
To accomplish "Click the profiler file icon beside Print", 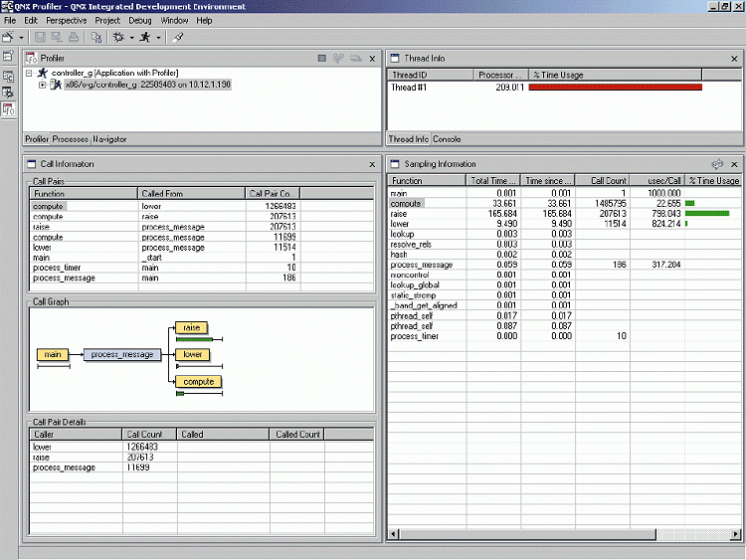I will [x=96, y=37].
